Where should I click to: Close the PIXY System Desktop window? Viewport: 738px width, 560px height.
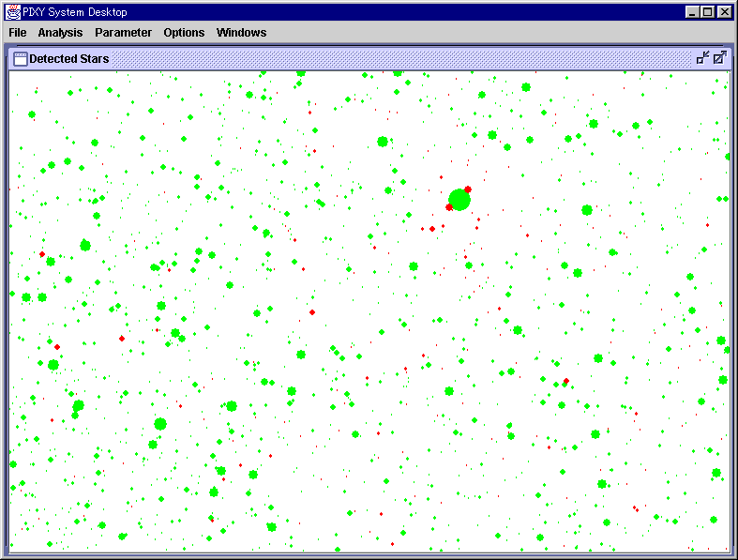pyautogui.click(x=724, y=12)
